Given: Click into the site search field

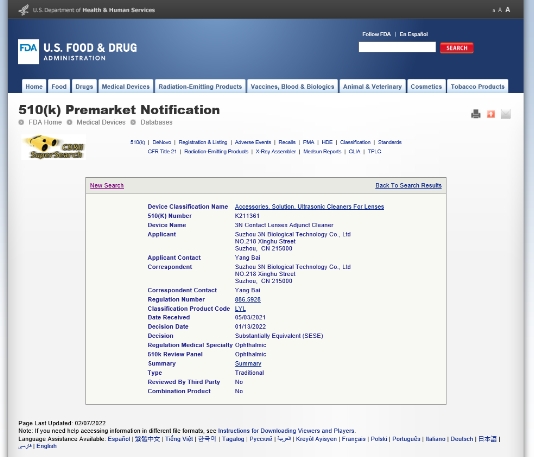Looking at the screenshot, I should tap(397, 47).
